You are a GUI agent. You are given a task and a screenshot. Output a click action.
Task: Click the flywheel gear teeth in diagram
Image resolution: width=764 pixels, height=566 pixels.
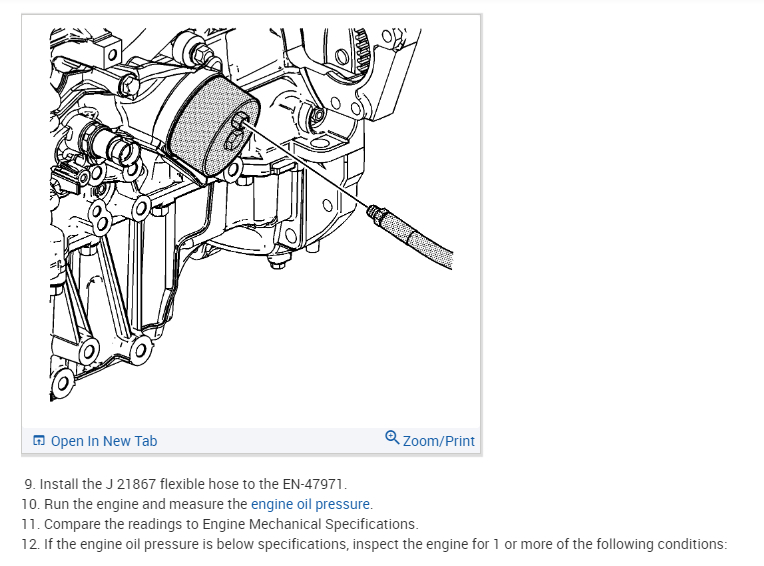point(361,50)
